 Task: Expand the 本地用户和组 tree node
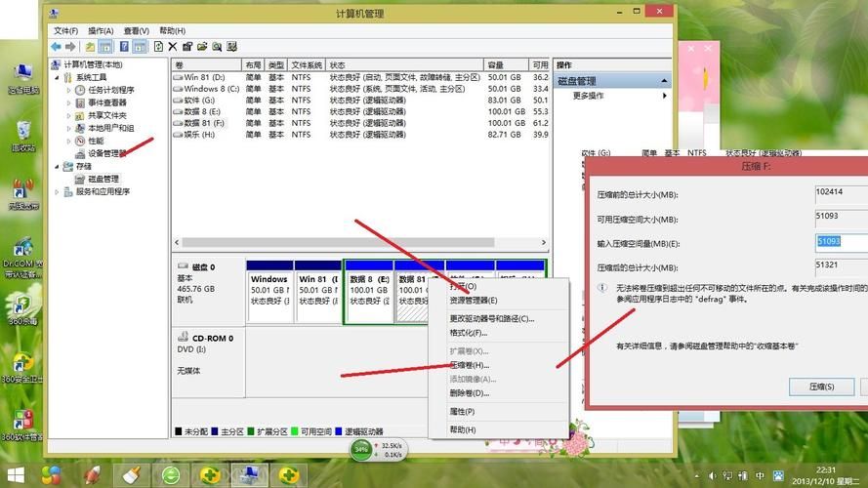(69, 129)
